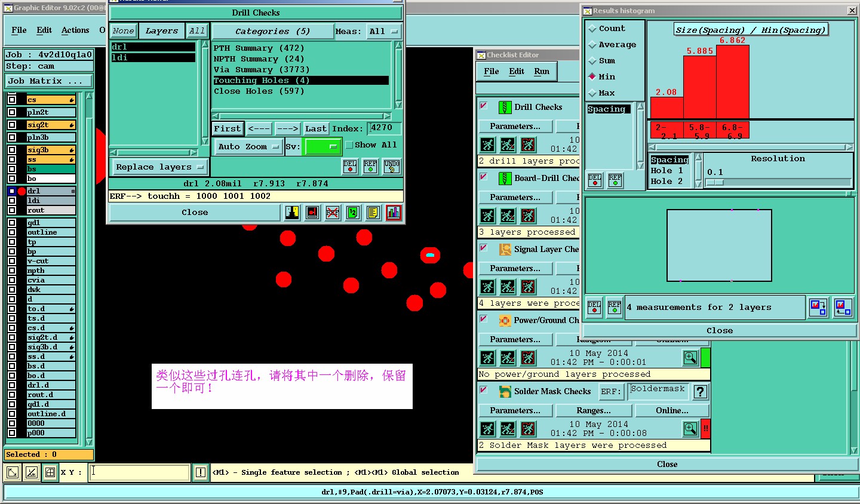
Task: Click Parameters button under Solder Mask Checks
Action: pos(515,411)
